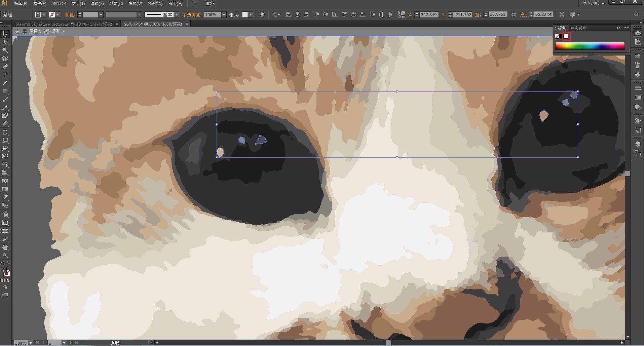
Task: Open the 物件(O) menu
Action: coord(59,3)
